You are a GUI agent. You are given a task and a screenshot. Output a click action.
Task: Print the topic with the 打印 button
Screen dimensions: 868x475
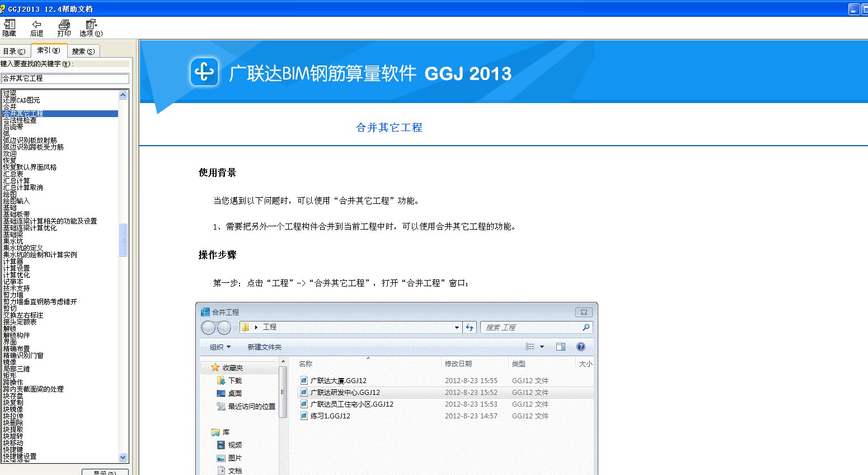click(64, 28)
